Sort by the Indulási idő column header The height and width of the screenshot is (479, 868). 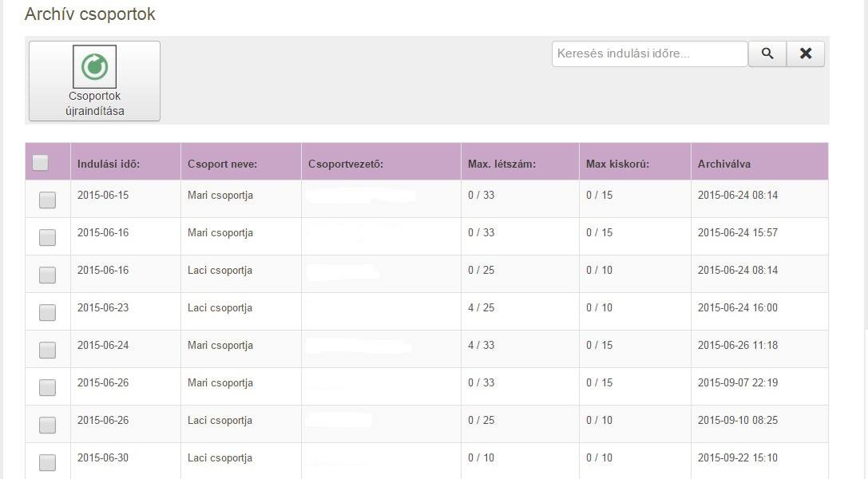click(x=109, y=164)
